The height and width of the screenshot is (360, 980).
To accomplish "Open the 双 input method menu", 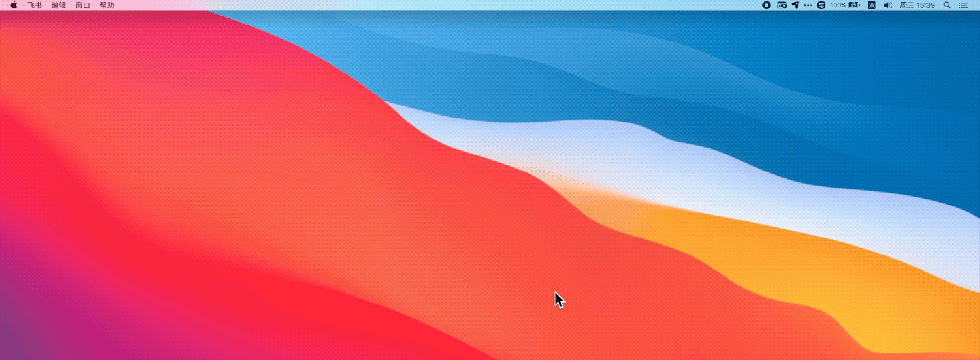I will coord(872,5).
